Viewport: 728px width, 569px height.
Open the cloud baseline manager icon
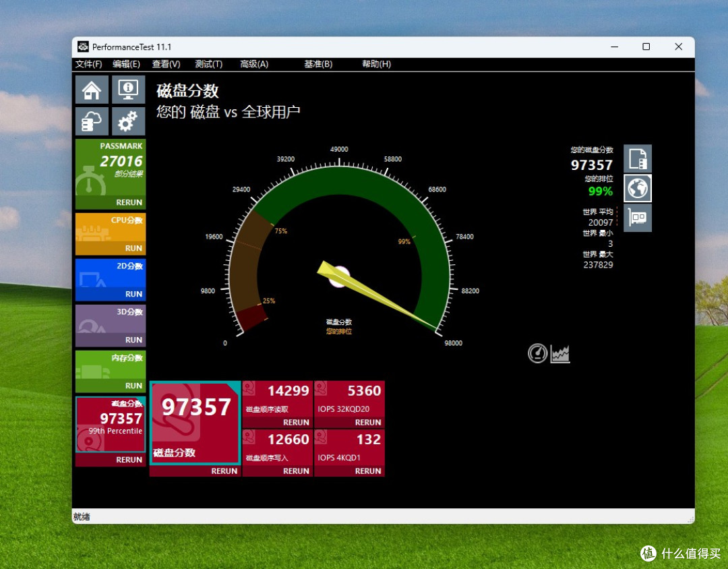pos(92,121)
